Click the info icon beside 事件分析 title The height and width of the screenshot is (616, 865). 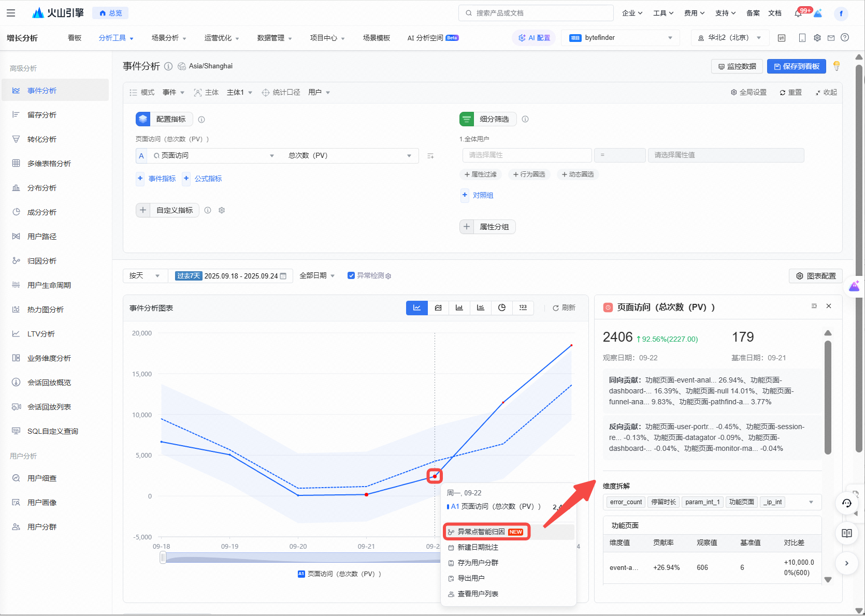click(x=168, y=66)
